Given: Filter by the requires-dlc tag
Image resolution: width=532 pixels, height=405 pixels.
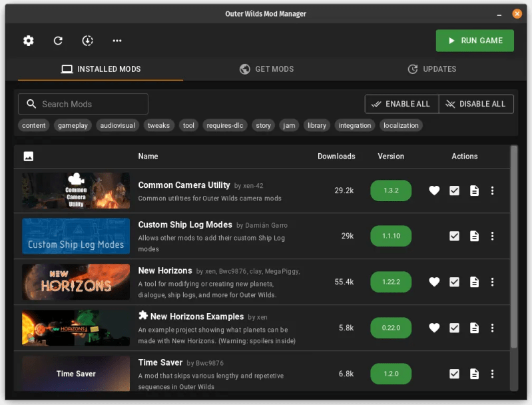Looking at the screenshot, I should click(x=224, y=125).
